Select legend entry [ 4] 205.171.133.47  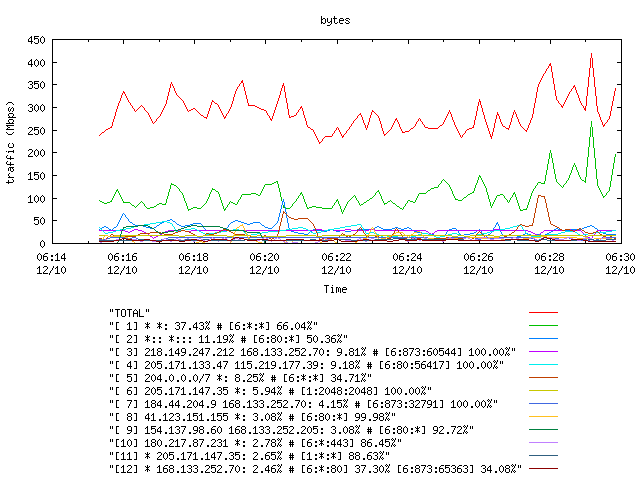point(306,365)
